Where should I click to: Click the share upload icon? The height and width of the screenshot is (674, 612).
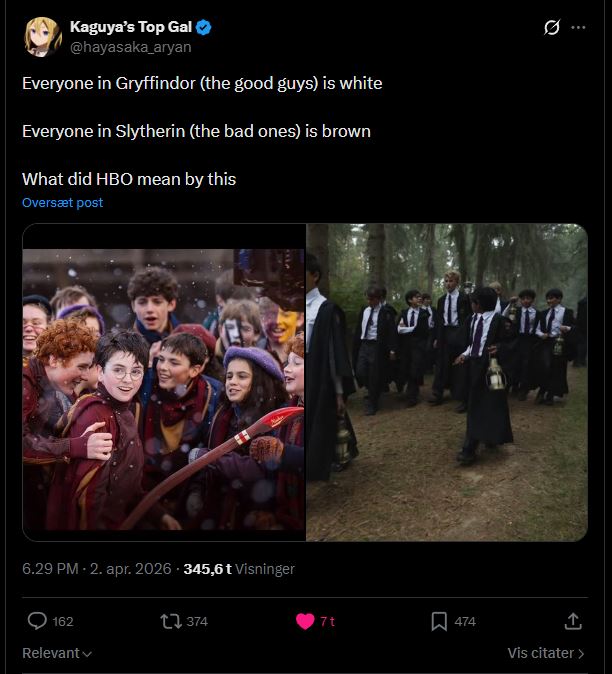click(573, 621)
